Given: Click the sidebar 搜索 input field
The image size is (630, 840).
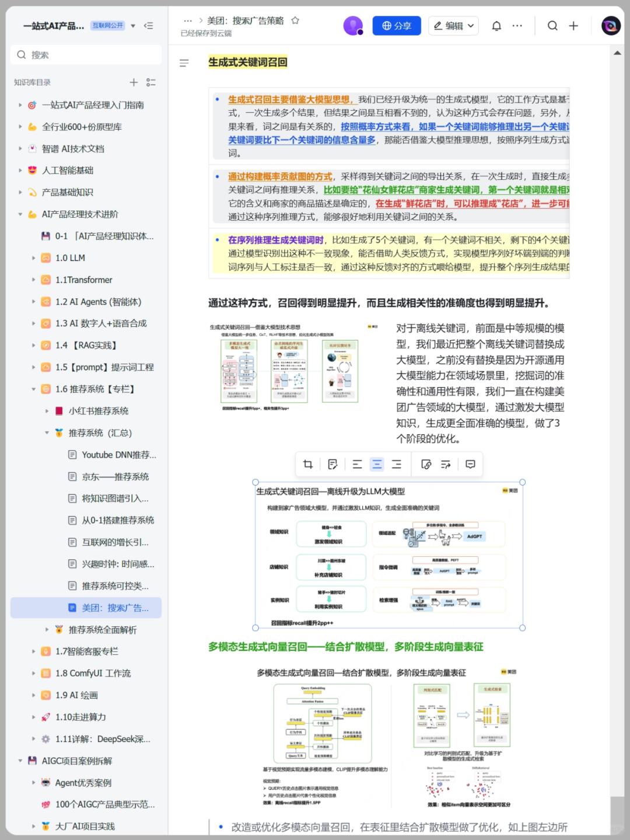Looking at the screenshot, I should pyautogui.click(x=86, y=55).
